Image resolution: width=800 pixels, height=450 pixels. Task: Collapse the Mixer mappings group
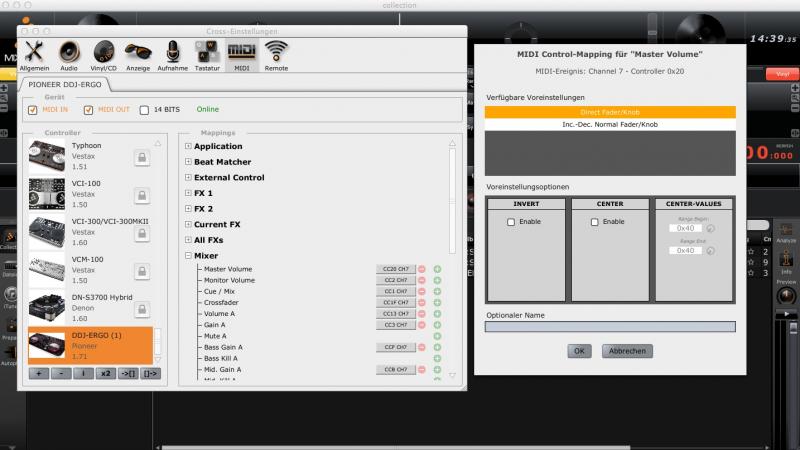point(188,256)
